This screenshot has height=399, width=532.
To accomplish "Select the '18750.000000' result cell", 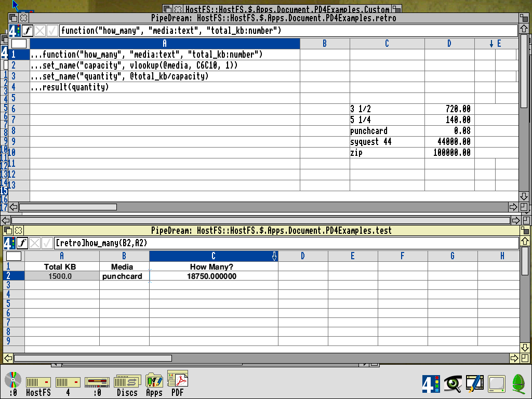I will tap(214, 276).
